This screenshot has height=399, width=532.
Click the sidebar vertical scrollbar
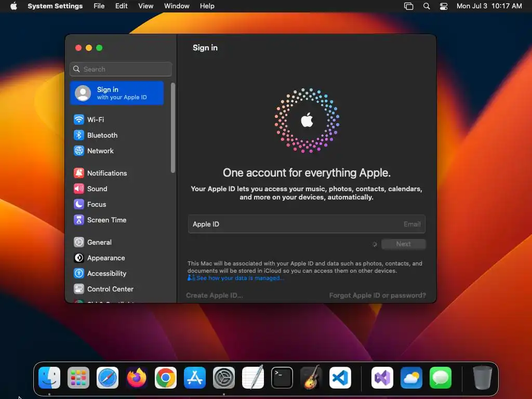point(173,128)
